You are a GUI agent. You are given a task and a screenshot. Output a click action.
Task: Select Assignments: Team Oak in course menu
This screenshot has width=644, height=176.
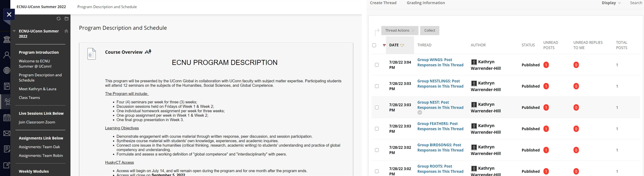pyautogui.click(x=39, y=147)
